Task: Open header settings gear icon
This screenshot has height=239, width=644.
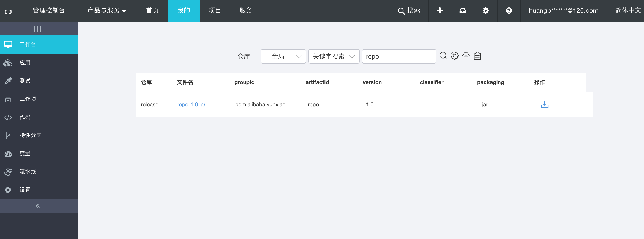Action: 486,10
